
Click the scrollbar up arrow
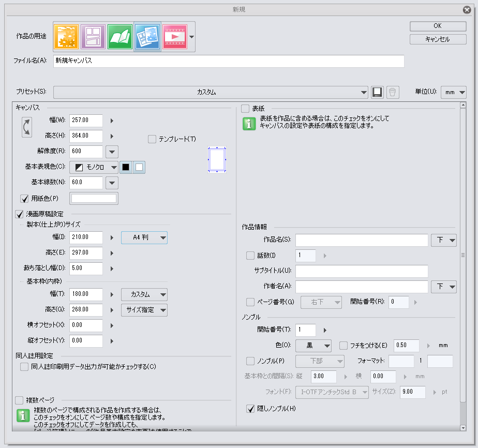coord(463,105)
